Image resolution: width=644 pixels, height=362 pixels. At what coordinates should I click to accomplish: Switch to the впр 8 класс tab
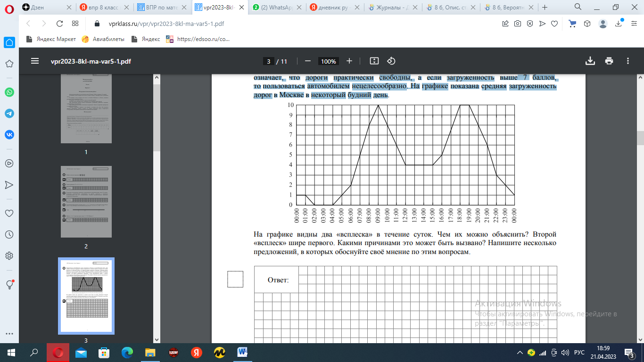(104, 8)
